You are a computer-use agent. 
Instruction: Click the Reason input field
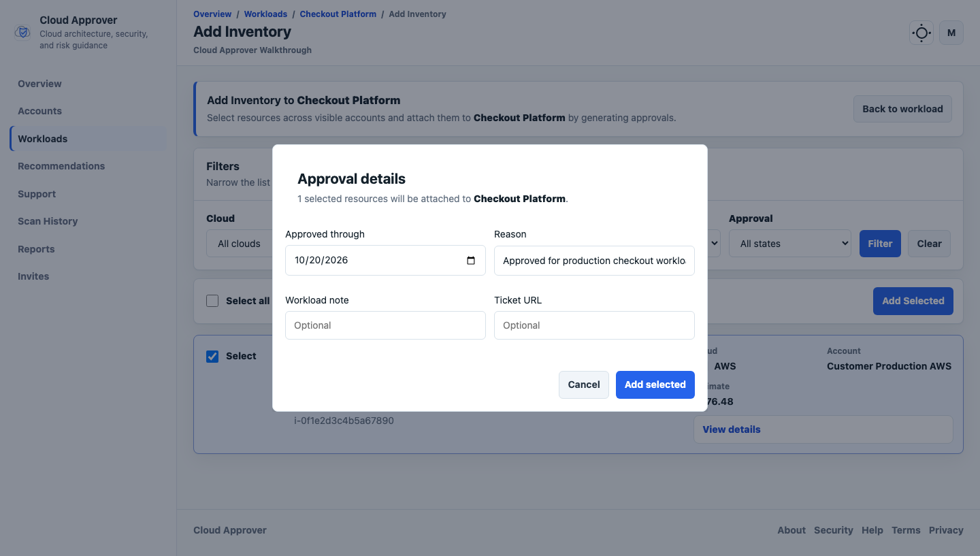pos(594,261)
